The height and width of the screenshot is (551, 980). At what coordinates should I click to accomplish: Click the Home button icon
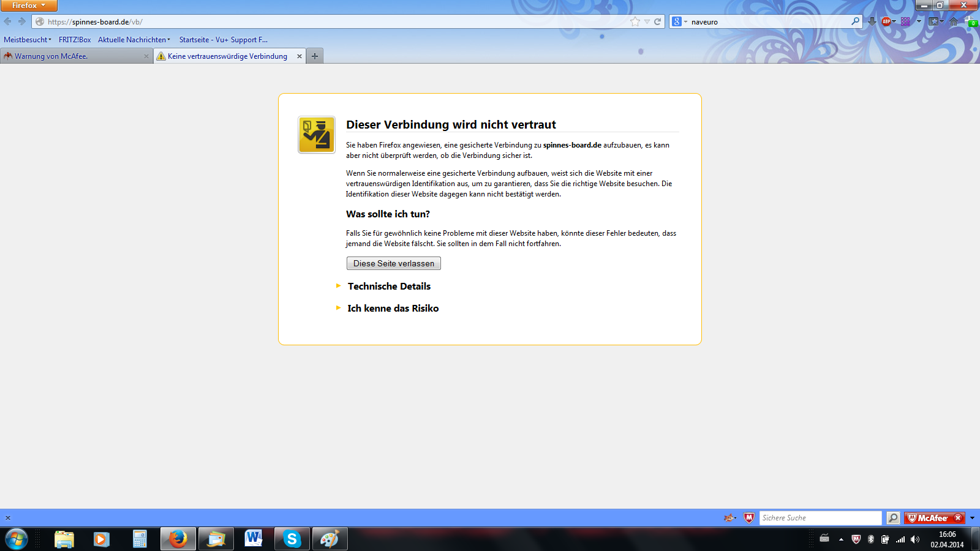coord(954,21)
